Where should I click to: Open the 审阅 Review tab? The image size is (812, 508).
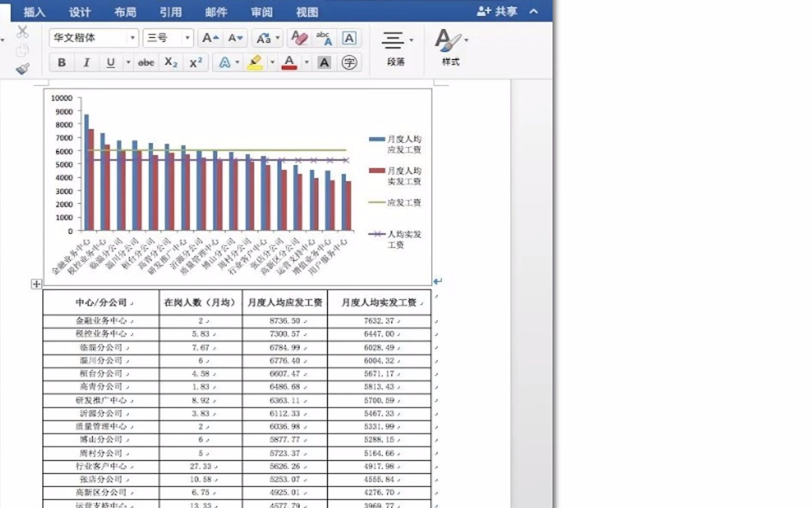pyautogui.click(x=261, y=12)
